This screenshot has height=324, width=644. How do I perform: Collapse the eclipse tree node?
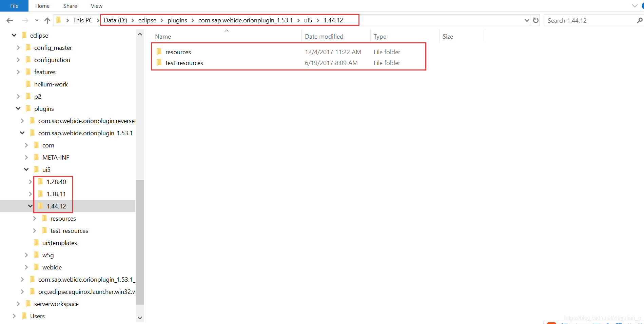[14, 35]
